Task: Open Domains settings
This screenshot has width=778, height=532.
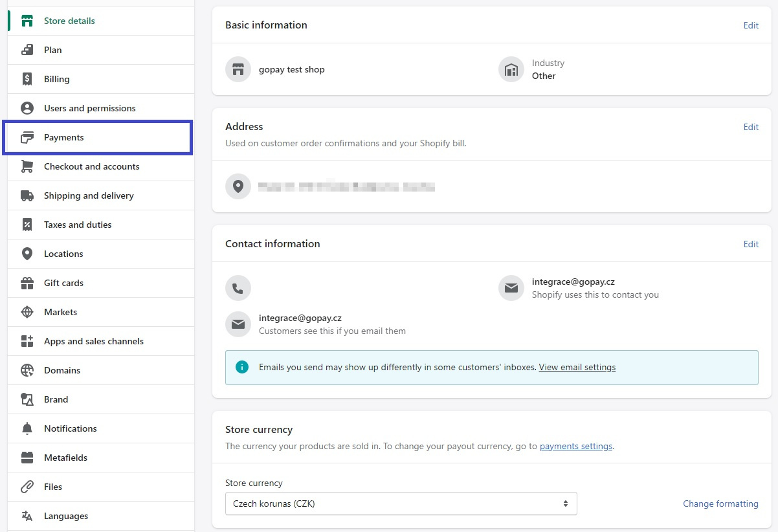Action: [x=101, y=370]
